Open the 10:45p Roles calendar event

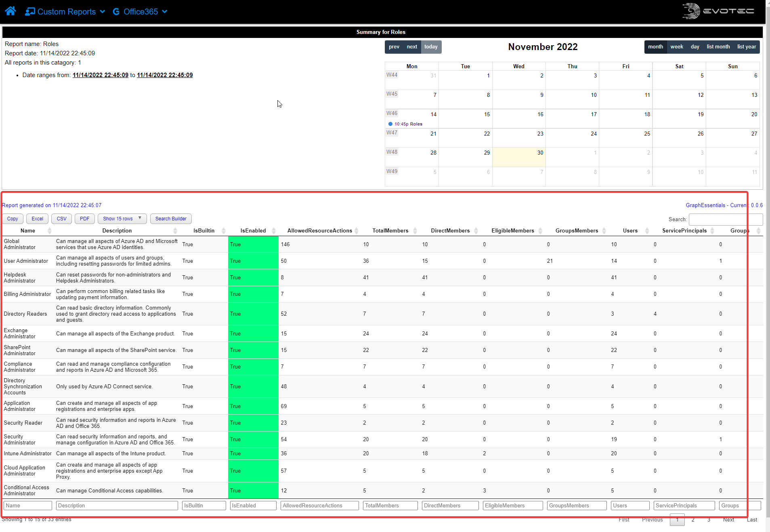[x=405, y=124]
